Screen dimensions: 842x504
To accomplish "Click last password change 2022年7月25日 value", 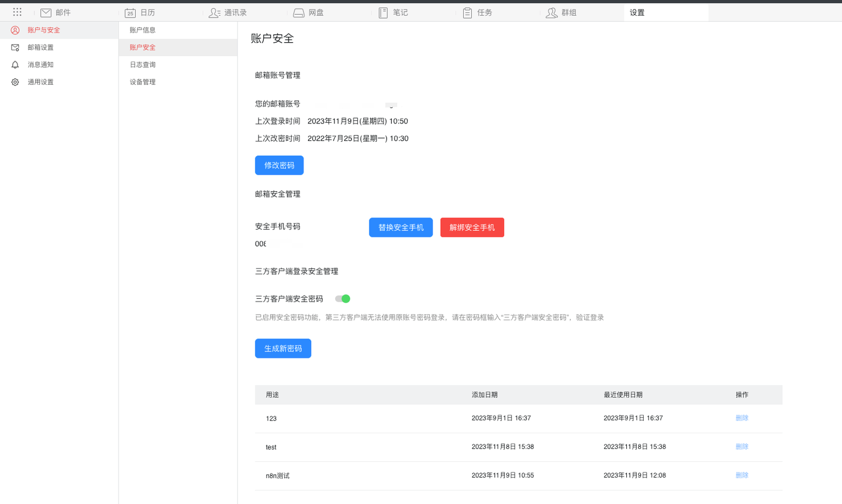I will tap(358, 139).
